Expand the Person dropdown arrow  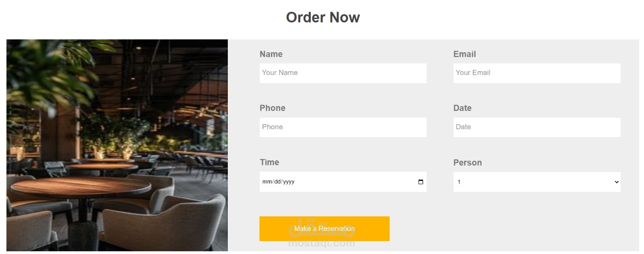[x=616, y=182]
